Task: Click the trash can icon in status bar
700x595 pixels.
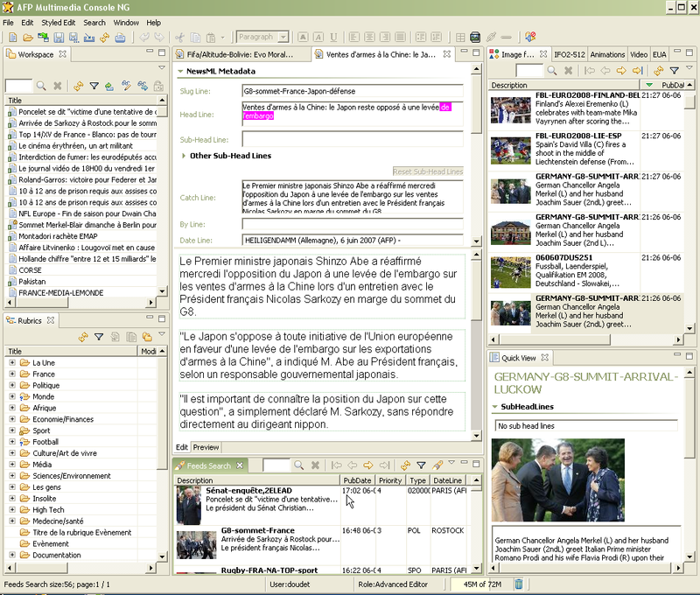Action: point(519,584)
